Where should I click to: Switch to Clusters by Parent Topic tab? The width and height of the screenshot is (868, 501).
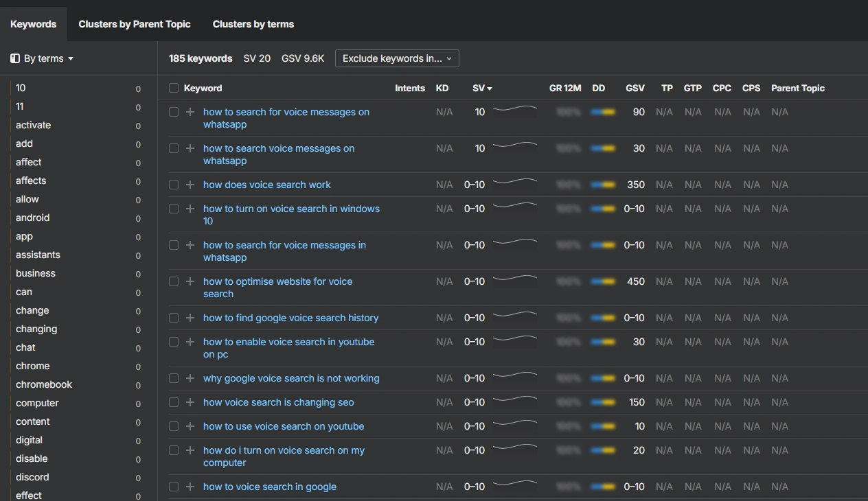135,24
